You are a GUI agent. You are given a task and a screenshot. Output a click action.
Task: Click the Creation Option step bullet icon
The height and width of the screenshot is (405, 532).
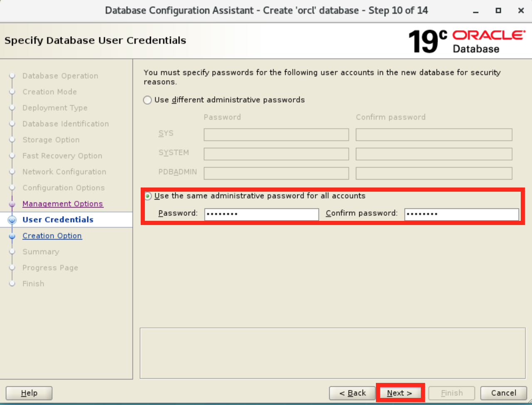[12, 236]
